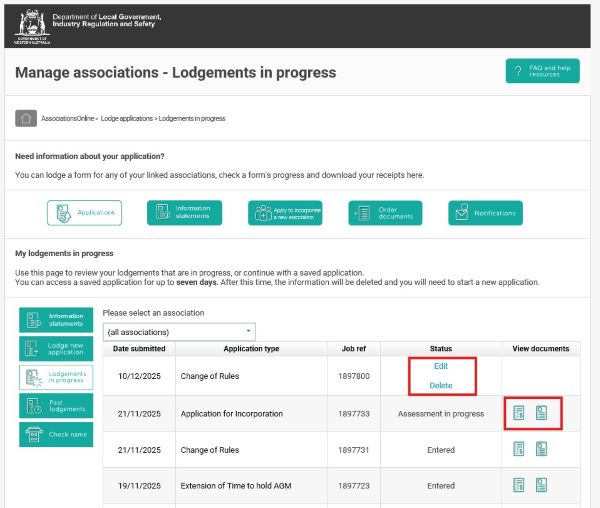Open the Notifications tile

[x=485, y=213]
